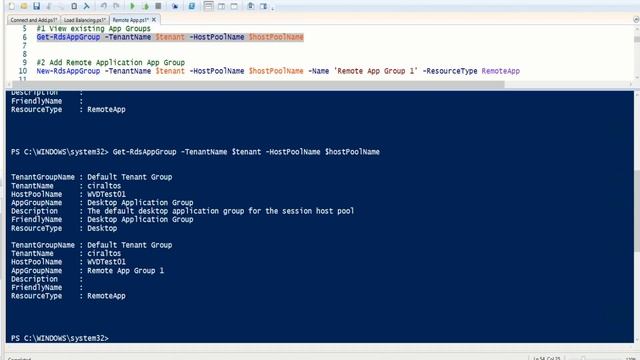Open a New Remote PowerShell Tab

(x=175, y=6)
